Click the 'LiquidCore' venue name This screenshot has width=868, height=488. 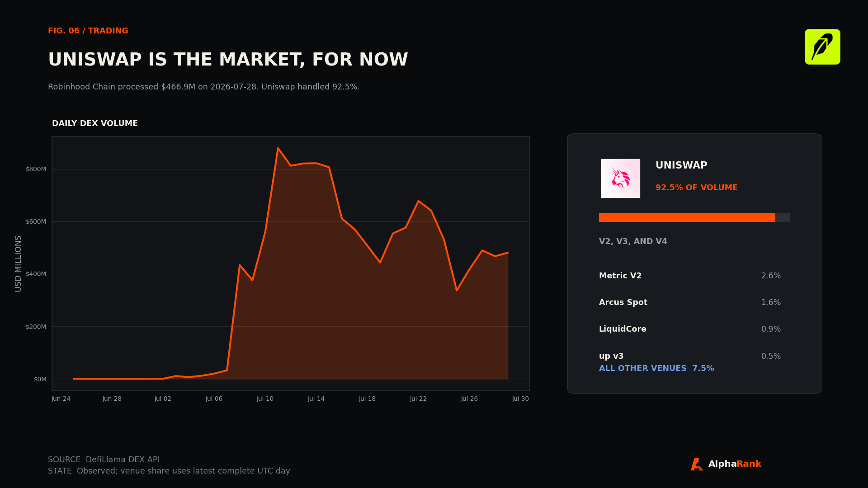pyautogui.click(x=623, y=329)
